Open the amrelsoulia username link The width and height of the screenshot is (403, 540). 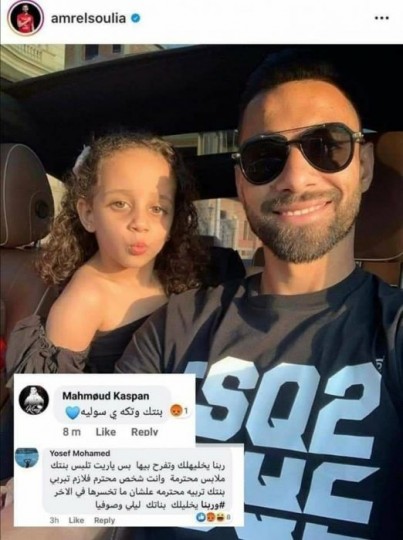(x=88, y=18)
